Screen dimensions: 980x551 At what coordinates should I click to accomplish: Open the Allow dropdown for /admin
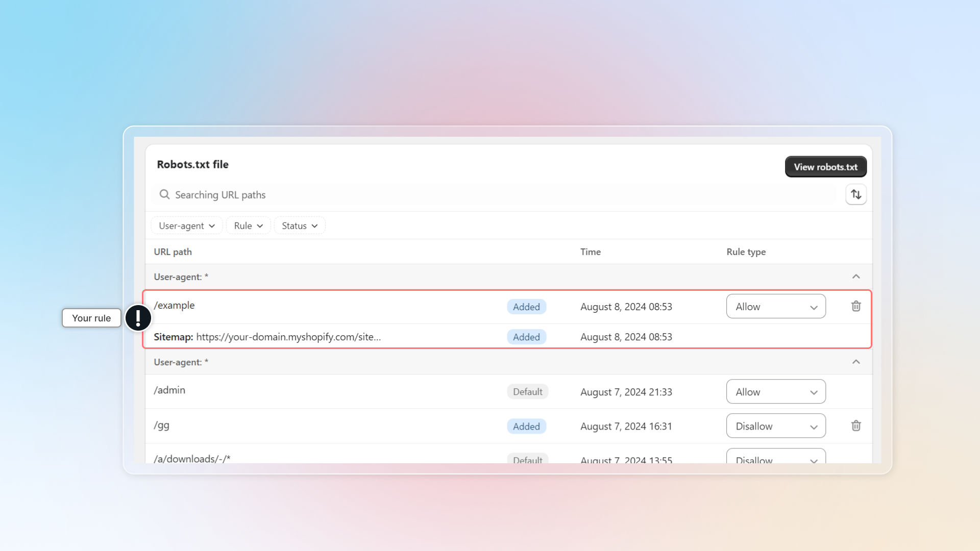pos(775,392)
